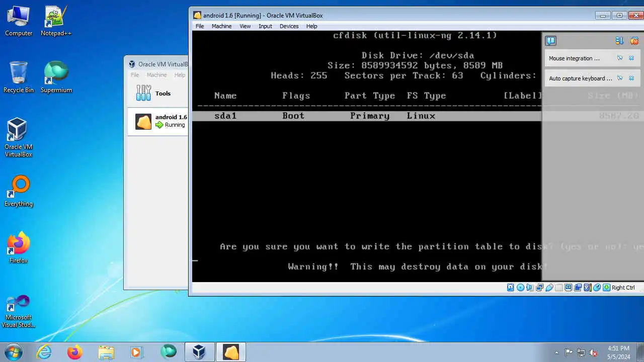Viewport: 644px width, 362px height.
Task: Click the recording indicator in VM status bar
Action: pyautogui.click(x=578, y=288)
